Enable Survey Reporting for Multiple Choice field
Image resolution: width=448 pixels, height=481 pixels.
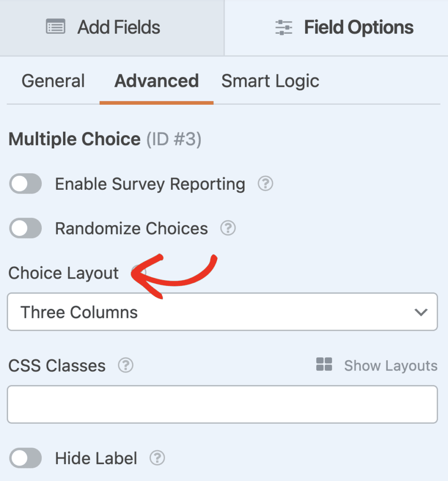[25, 184]
